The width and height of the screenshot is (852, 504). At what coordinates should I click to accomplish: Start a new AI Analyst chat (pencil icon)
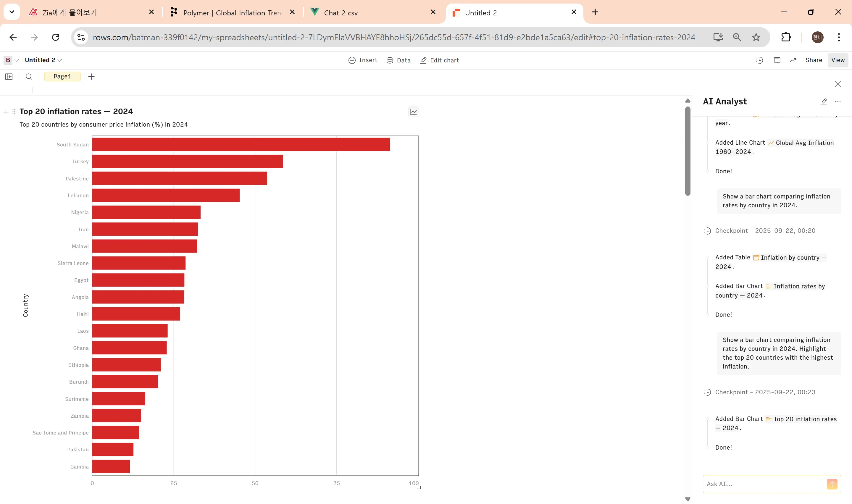[x=824, y=101]
